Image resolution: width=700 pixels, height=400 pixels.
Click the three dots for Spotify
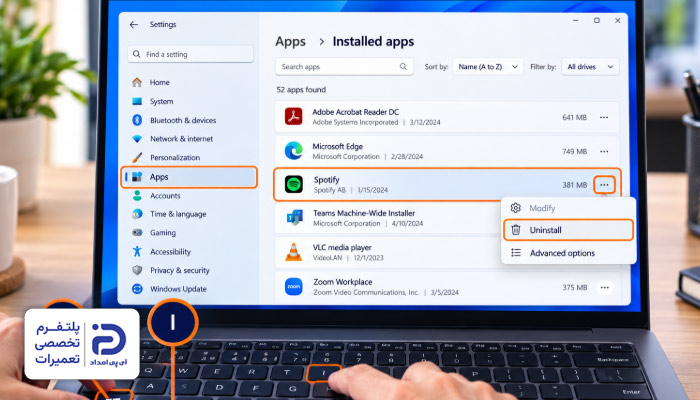[x=604, y=185]
